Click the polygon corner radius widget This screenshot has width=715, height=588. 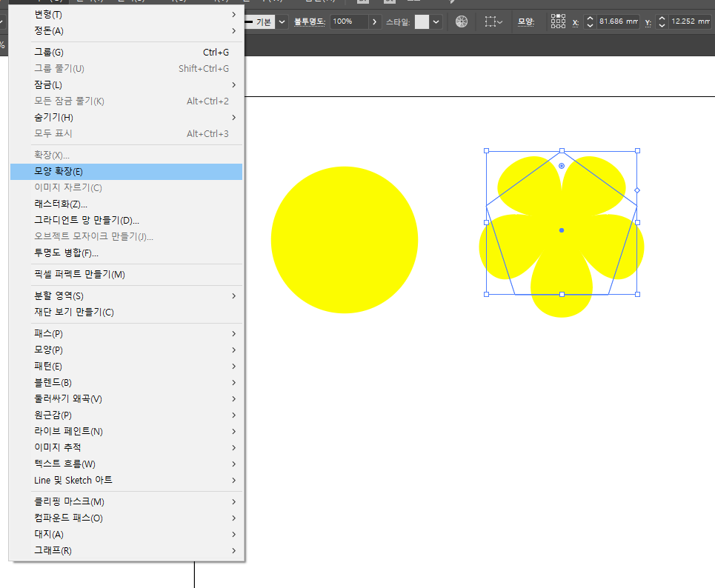tap(562, 166)
